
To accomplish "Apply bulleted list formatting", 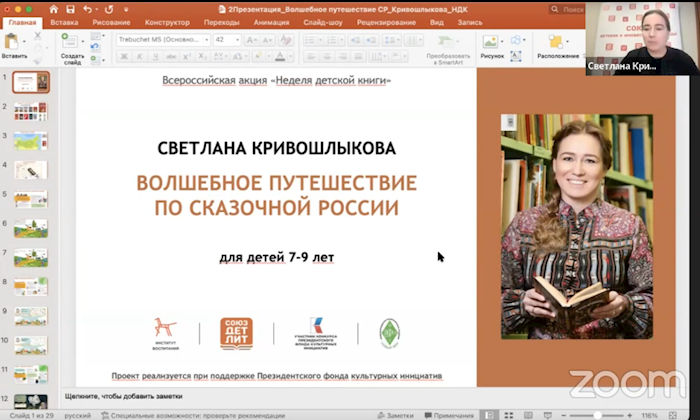I will point(310,40).
